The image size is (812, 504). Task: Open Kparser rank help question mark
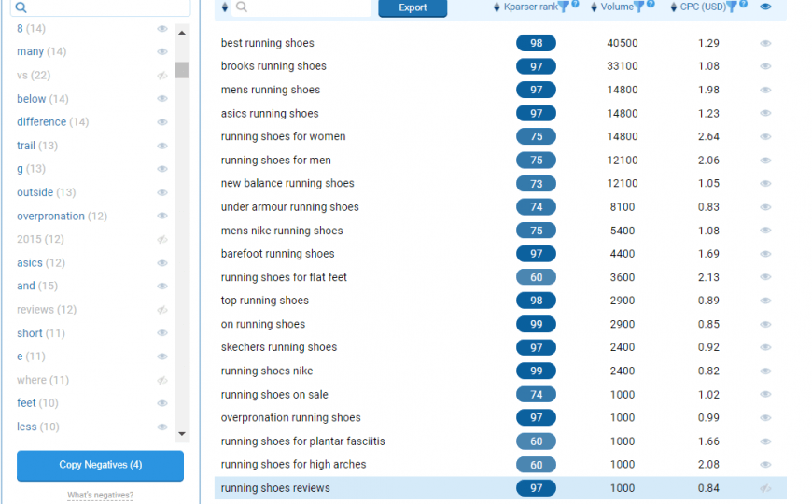coord(575,4)
